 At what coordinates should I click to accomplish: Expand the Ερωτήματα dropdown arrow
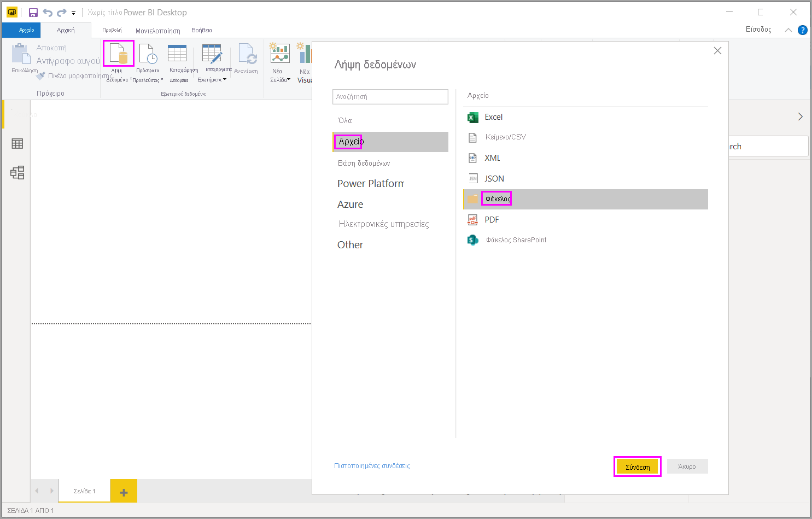(225, 80)
